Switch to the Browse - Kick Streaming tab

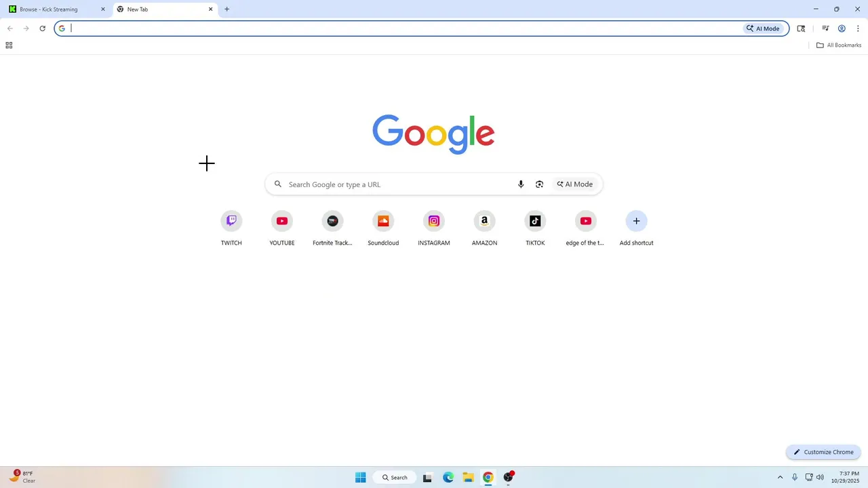(x=57, y=9)
